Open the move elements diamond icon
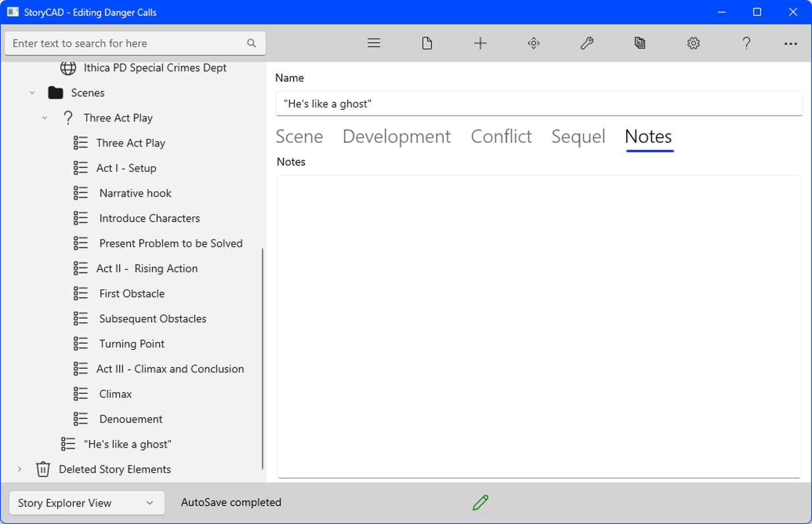The image size is (812, 524). coord(533,43)
